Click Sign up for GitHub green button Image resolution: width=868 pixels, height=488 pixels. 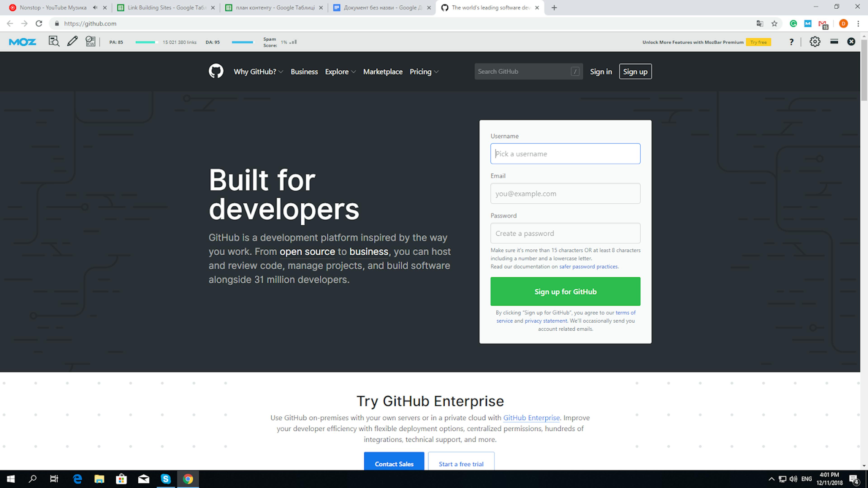(x=565, y=291)
